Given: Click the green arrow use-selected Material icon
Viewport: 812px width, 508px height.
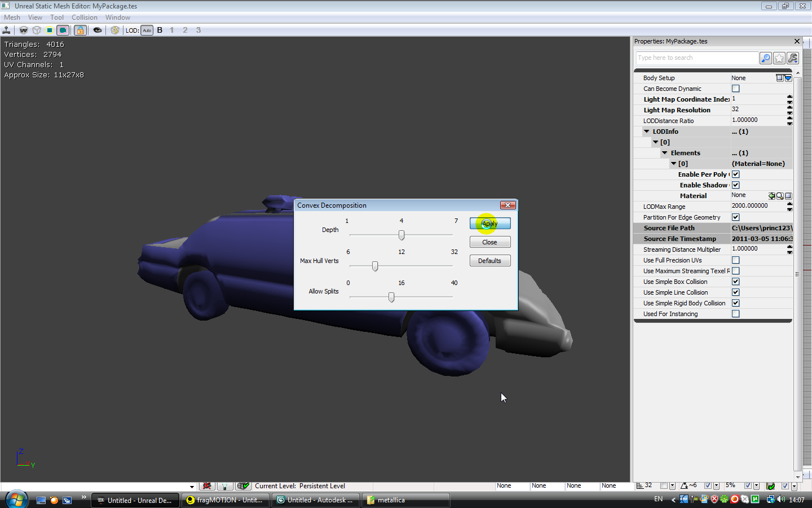Looking at the screenshot, I should 771,196.
